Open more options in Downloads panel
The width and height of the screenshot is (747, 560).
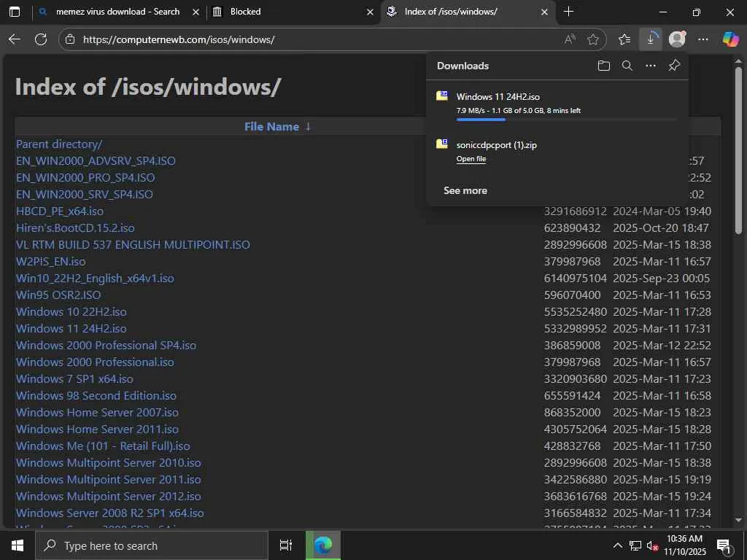pos(651,66)
